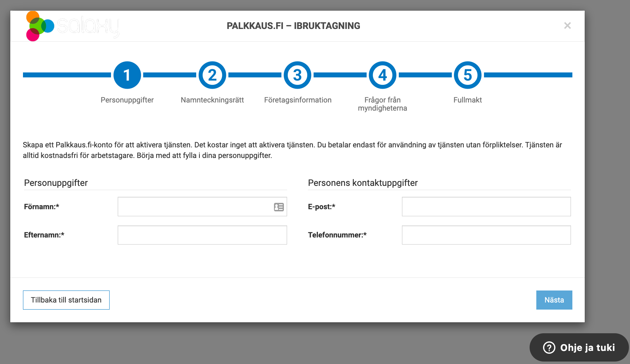Jump to step 2 circle
This screenshot has width=630, height=364.
[212, 75]
